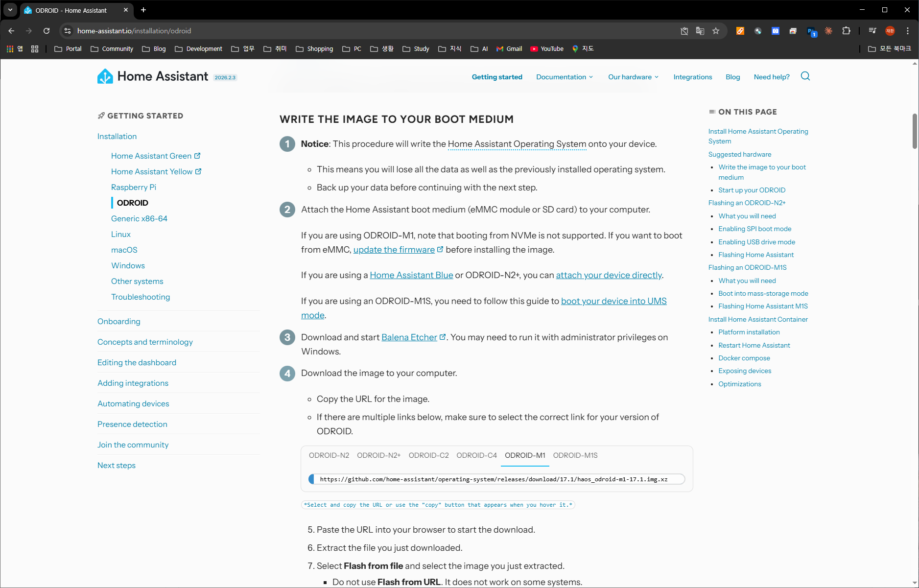Click the browser address bar
Screen dimensions: 919x588
(372, 31)
